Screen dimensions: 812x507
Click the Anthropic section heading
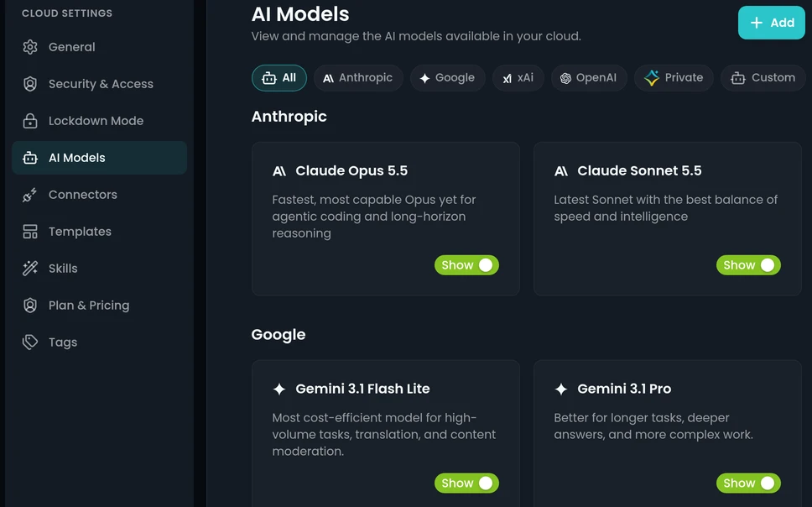[289, 117]
